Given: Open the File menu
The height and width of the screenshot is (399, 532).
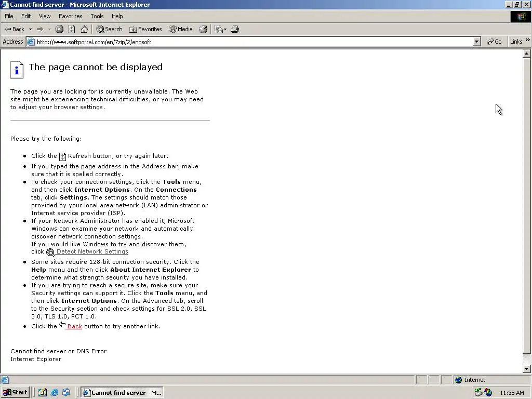Looking at the screenshot, I should (x=9, y=16).
